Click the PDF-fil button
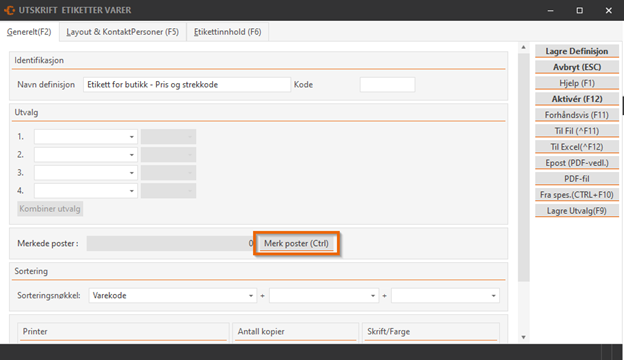The image size is (624, 360). [x=577, y=179]
